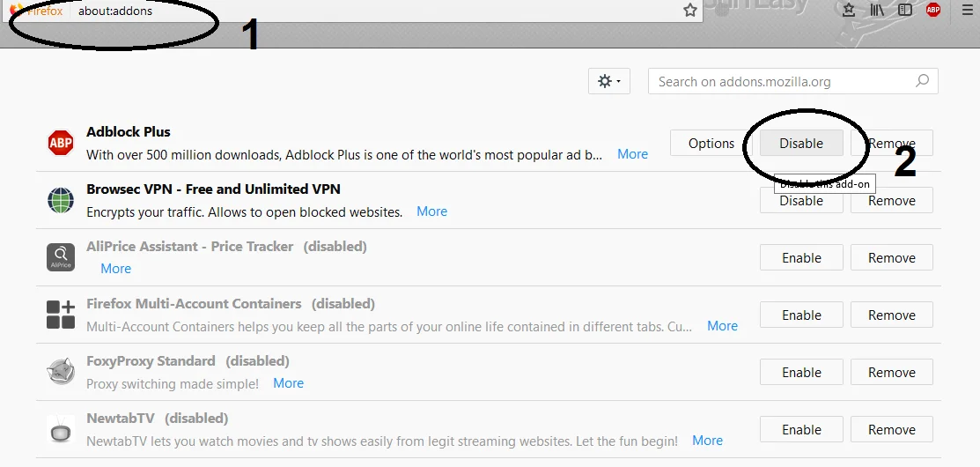
Task: Click the bookmarks menu tray icon
Action: point(849,10)
